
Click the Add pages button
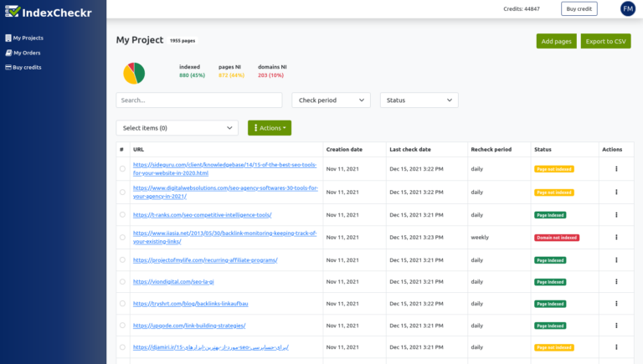[x=556, y=41]
